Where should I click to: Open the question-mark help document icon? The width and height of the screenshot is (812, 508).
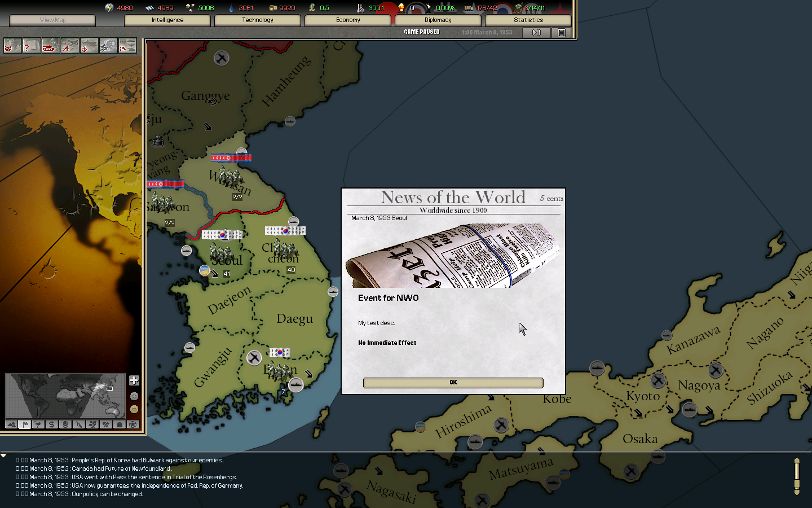(32, 46)
